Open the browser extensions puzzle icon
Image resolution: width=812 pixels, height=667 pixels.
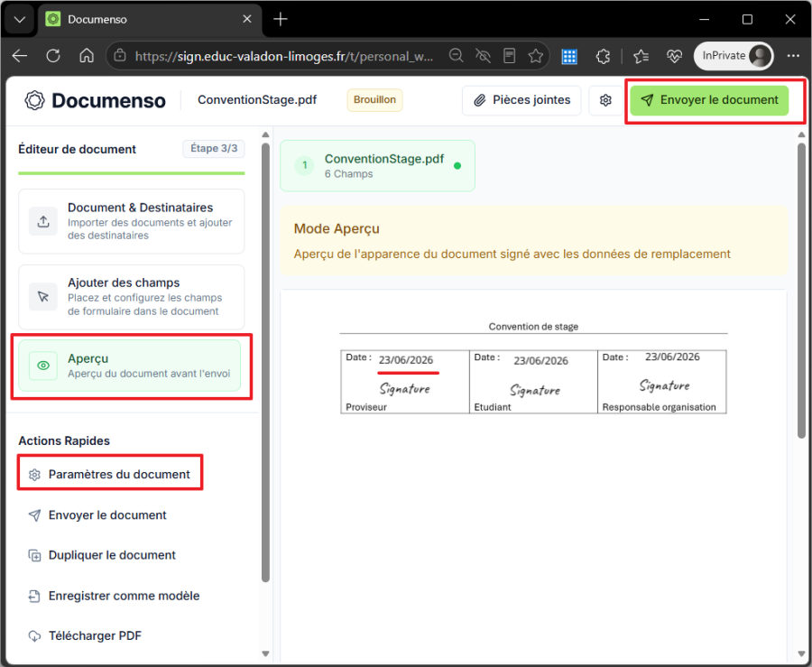tap(603, 56)
